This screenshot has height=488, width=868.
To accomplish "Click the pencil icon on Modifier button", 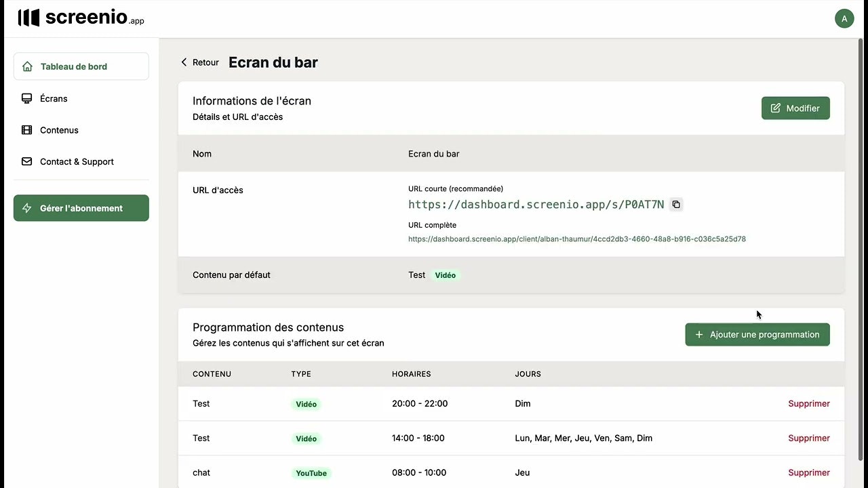I will pyautogui.click(x=776, y=108).
